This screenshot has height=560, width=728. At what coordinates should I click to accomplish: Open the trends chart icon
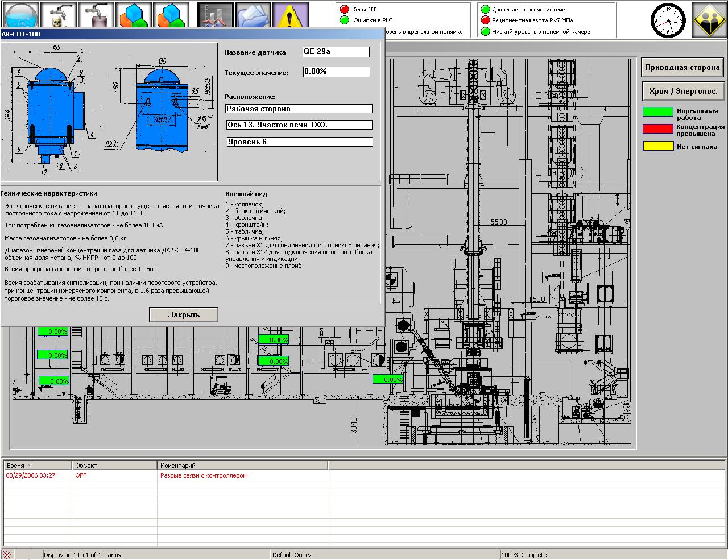click(216, 15)
